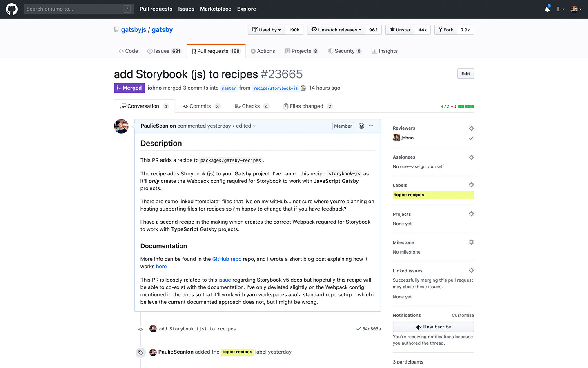Open the 190k used-by count
This screenshot has height=368, width=588.
point(294,30)
